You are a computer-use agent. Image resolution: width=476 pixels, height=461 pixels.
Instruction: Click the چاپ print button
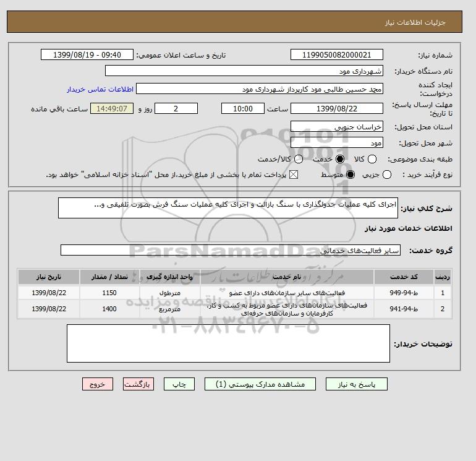pos(179,384)
